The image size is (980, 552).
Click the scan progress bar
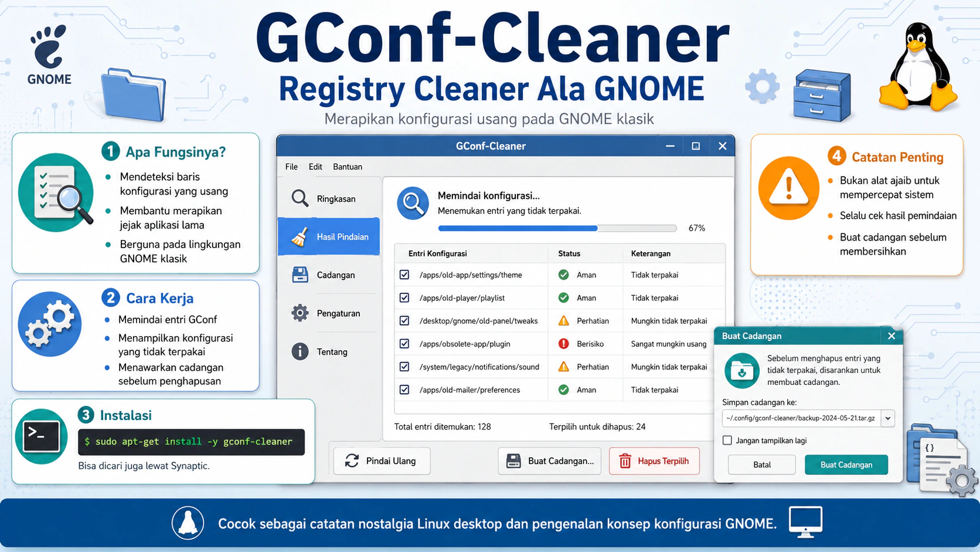557,228
